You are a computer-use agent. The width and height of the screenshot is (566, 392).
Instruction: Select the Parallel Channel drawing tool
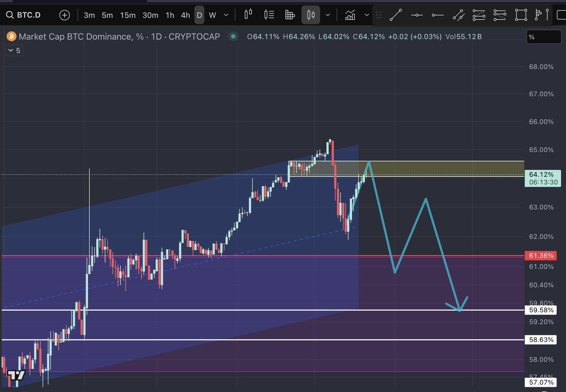click(x=458, y=15)
